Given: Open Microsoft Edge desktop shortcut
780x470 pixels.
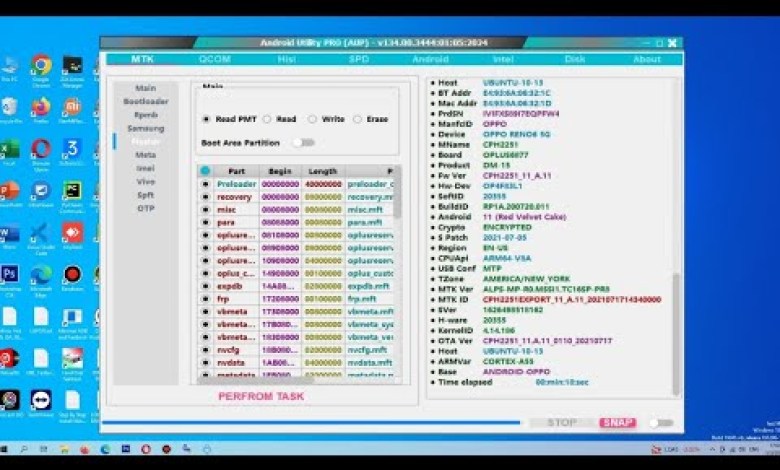Looking at the screenshot, I should coord(41,274).
